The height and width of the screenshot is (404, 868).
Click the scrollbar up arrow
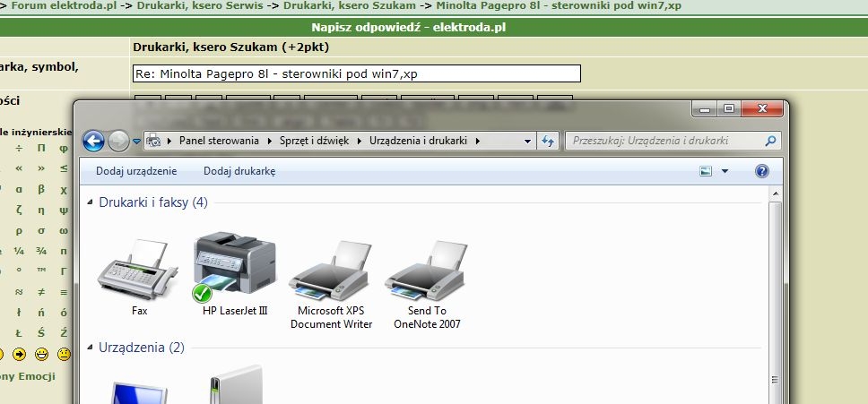(x=775, y=194)
